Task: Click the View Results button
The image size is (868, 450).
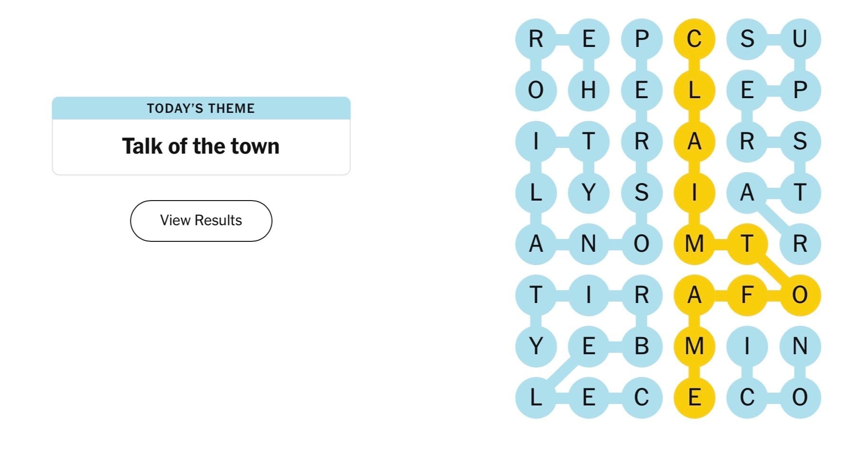Action: 201,220
